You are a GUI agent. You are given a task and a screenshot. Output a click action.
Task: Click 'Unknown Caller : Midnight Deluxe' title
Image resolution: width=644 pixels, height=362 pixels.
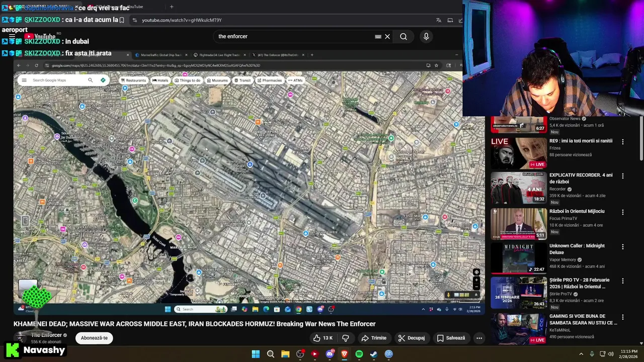pos(577,249)
